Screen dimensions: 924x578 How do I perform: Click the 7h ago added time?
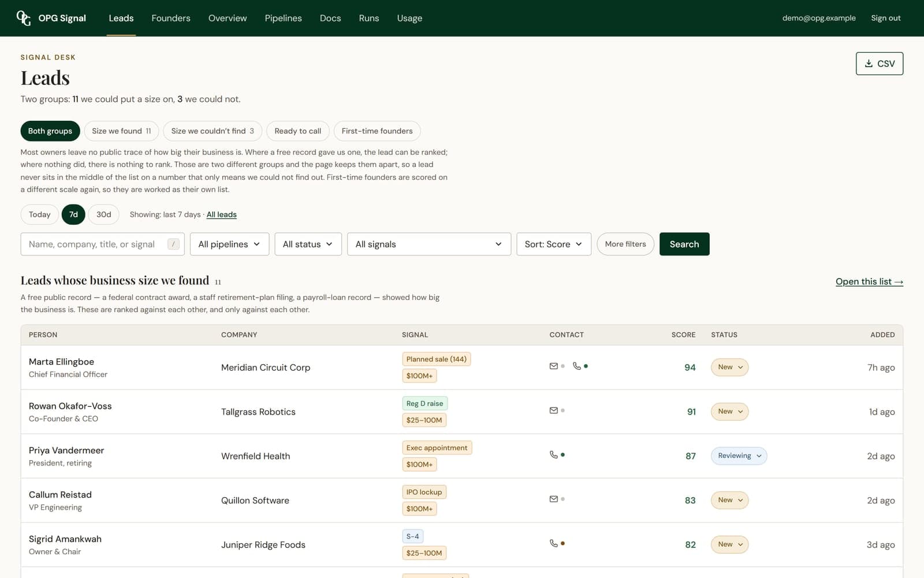[881, 368]
